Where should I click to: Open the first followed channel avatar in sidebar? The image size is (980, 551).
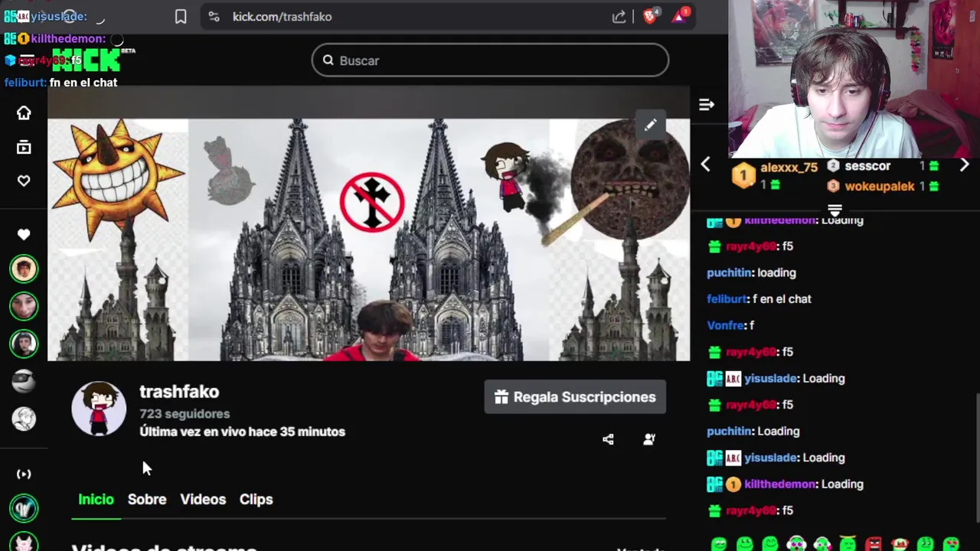point(24,269)
